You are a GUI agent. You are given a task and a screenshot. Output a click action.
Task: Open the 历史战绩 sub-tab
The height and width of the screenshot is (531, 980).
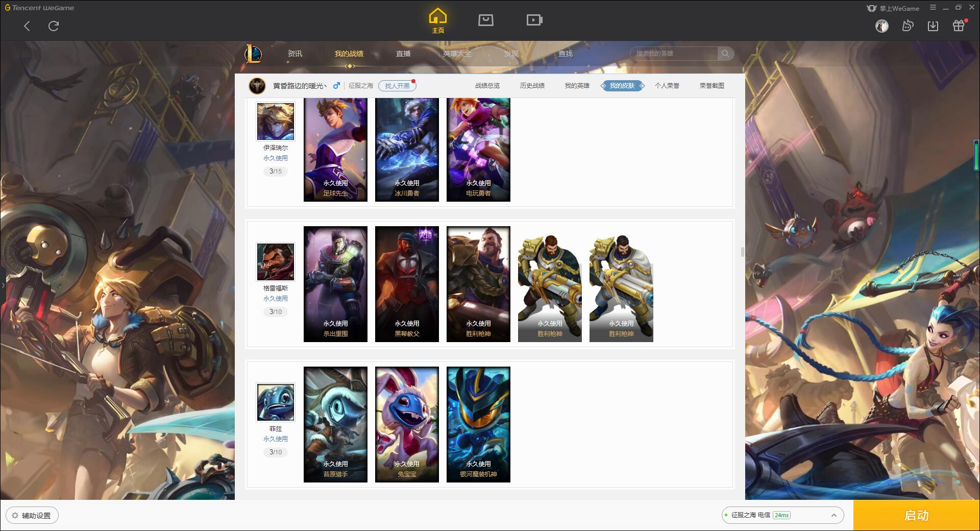pos(532,86)
